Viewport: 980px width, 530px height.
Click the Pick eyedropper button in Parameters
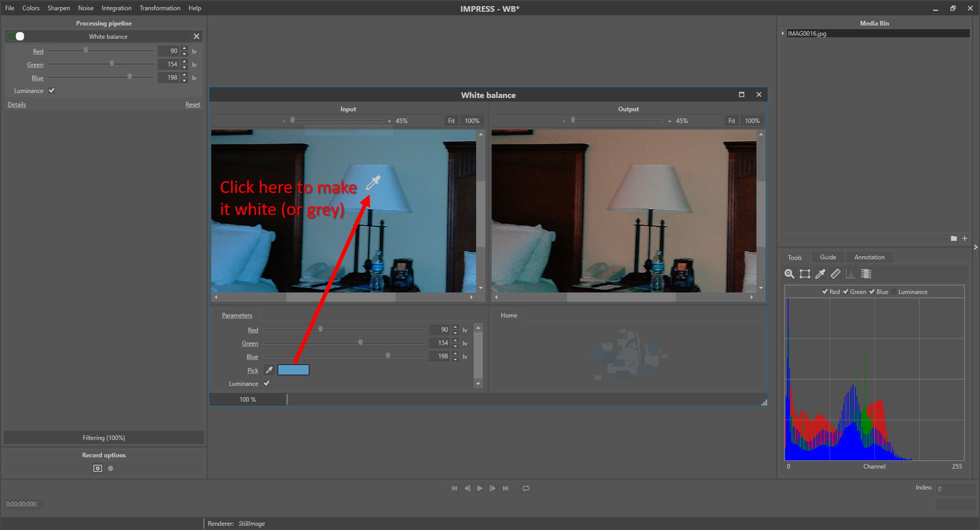269,370
